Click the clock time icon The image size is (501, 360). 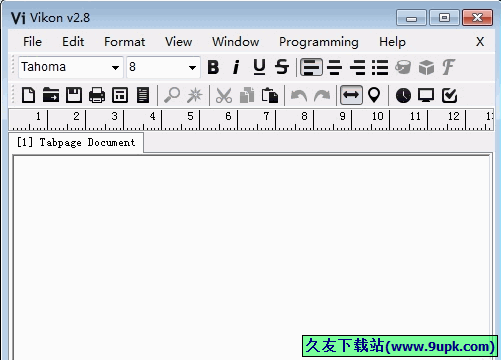403,95
